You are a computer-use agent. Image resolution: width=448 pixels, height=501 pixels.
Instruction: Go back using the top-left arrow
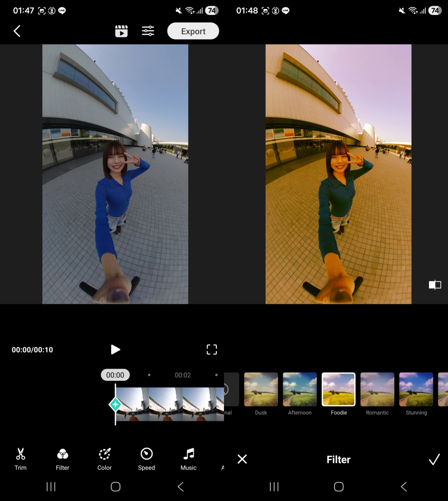coord(17,31)
